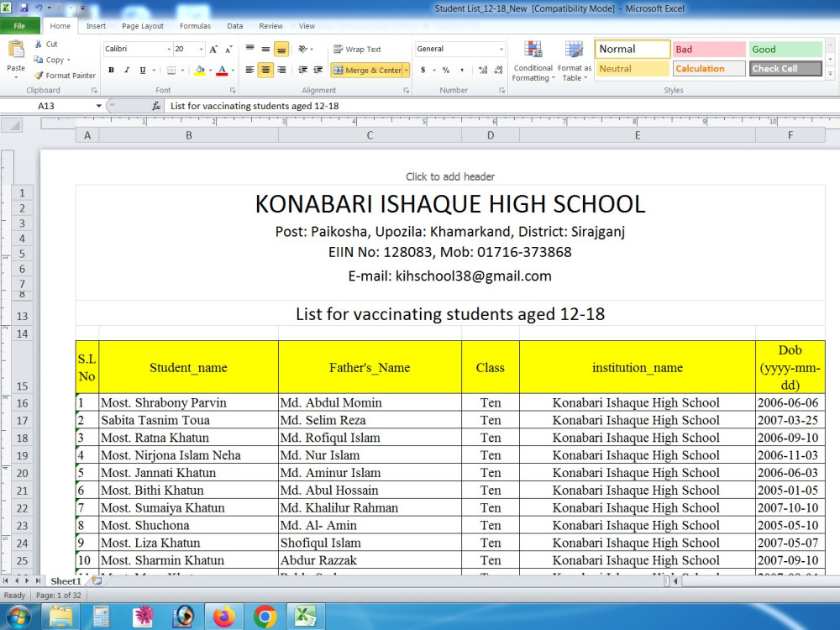840x630 pixels.
Task: Click the borders icon
Action: pyautogui.click(x=171, y=71)
